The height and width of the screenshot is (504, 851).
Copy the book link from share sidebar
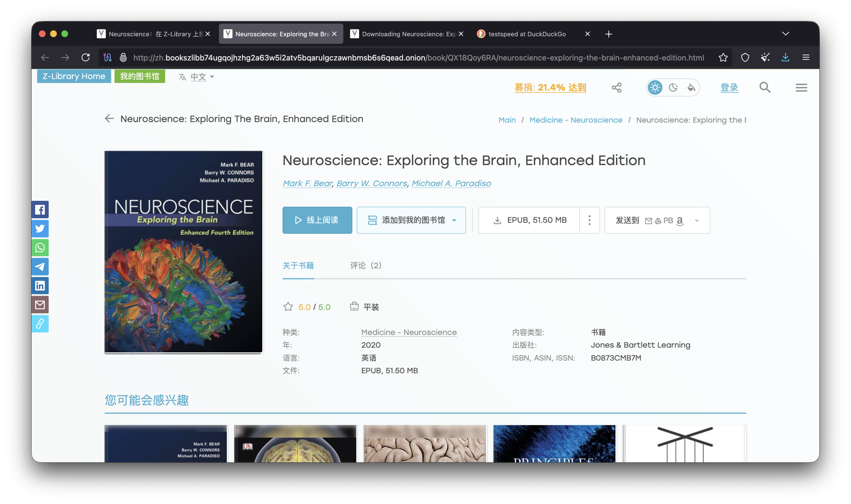(x=40, y=324)
